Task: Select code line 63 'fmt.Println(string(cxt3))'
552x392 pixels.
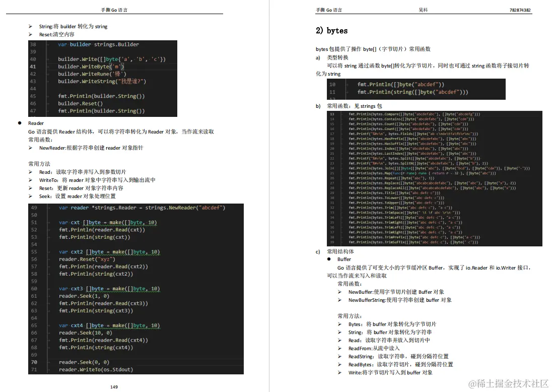Action: [x=96, y=311]
